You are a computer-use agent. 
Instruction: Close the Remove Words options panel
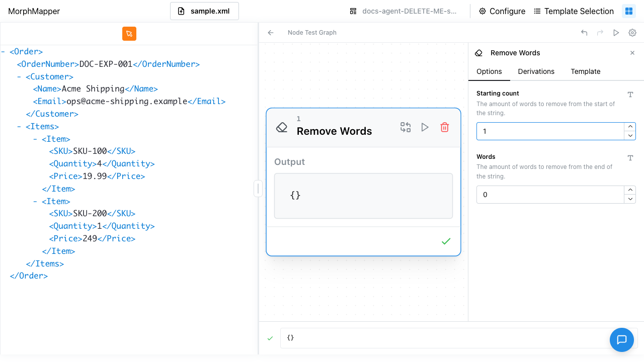pos(632,53)
